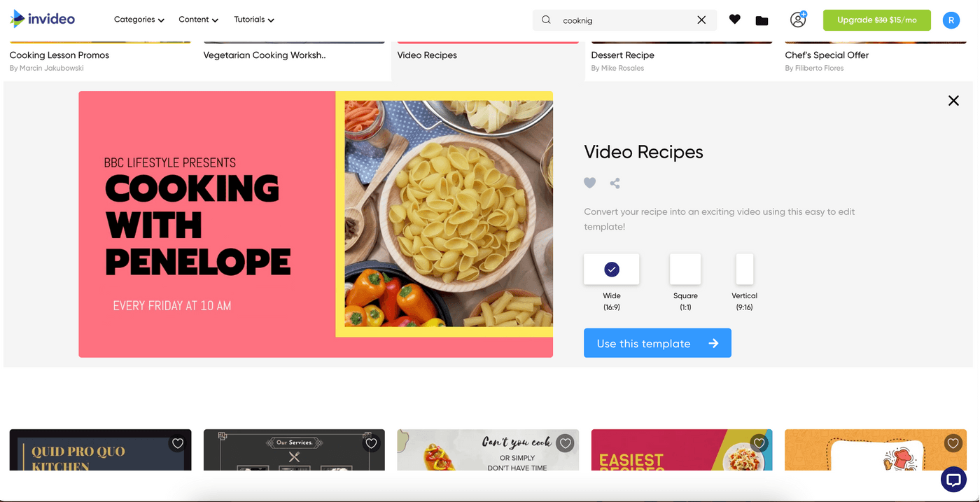980x502 pixels.
Task: Click the Cooking with Penelope preview
Action: coord(316,224)
